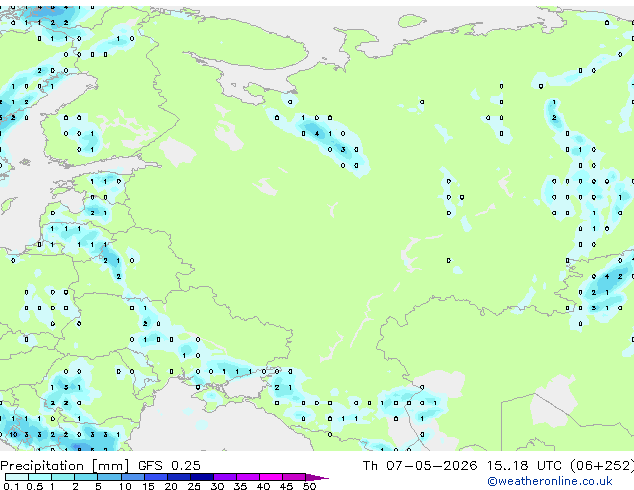Open the weatheronline.co.uk copyright link

click(549, 481)
